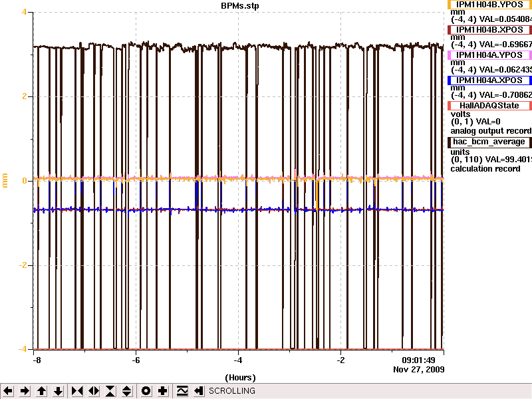Click the analog output record description
Screen dimensions: 532x399
pyautogui.click(x=491, y=131)
